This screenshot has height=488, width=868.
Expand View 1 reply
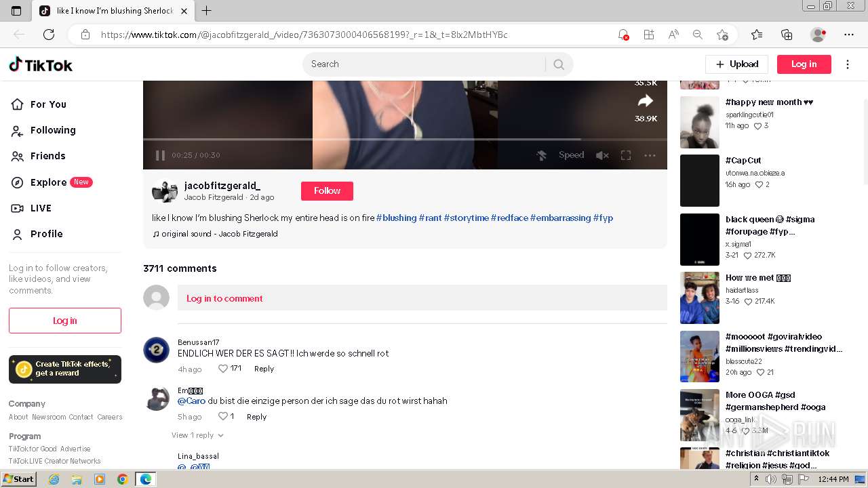[197, 435]
